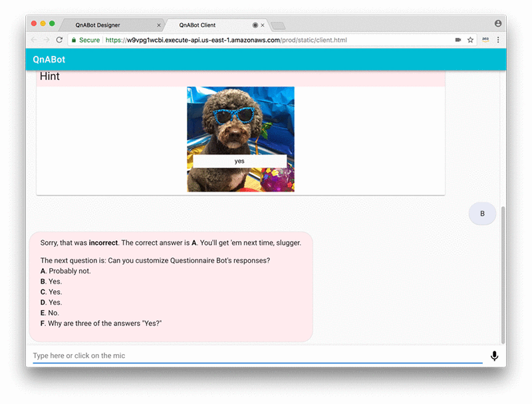
Task: Reload the page with refresh icon
Action: (59, 40)
